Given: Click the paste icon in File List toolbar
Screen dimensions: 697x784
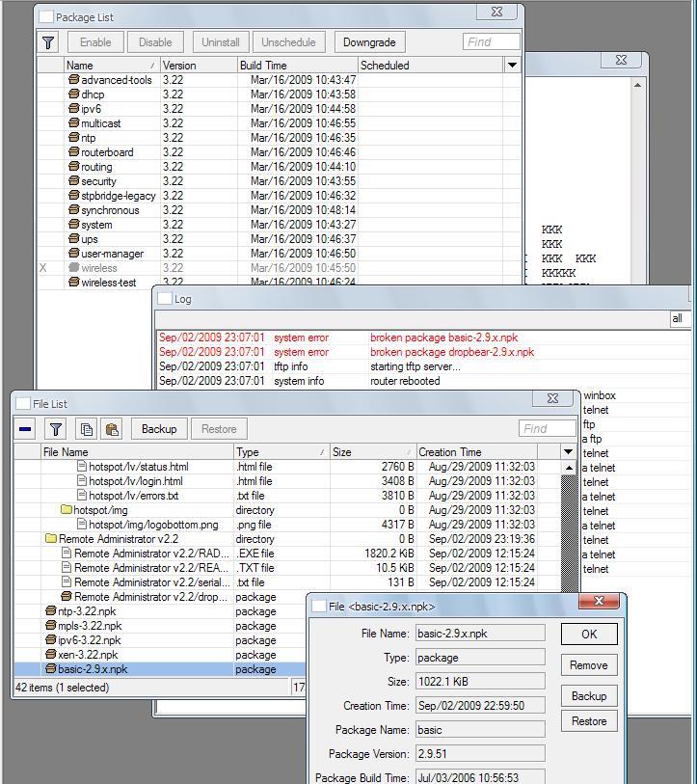Looking at the screenshot, I should click(112, 429).
